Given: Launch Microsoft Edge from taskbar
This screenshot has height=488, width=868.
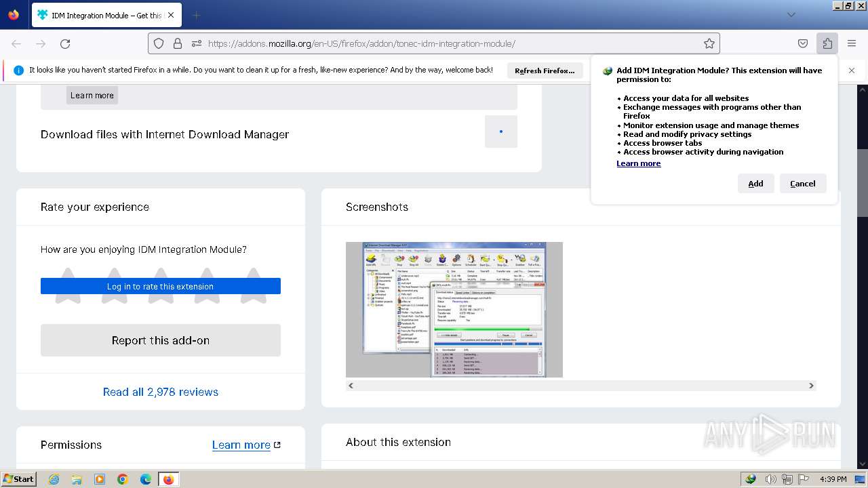Looking at the screenshot, I should point(146,479).
